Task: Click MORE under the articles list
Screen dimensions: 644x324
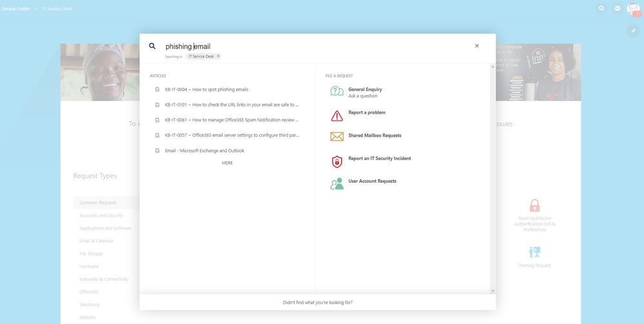Action: pos(227,163)
